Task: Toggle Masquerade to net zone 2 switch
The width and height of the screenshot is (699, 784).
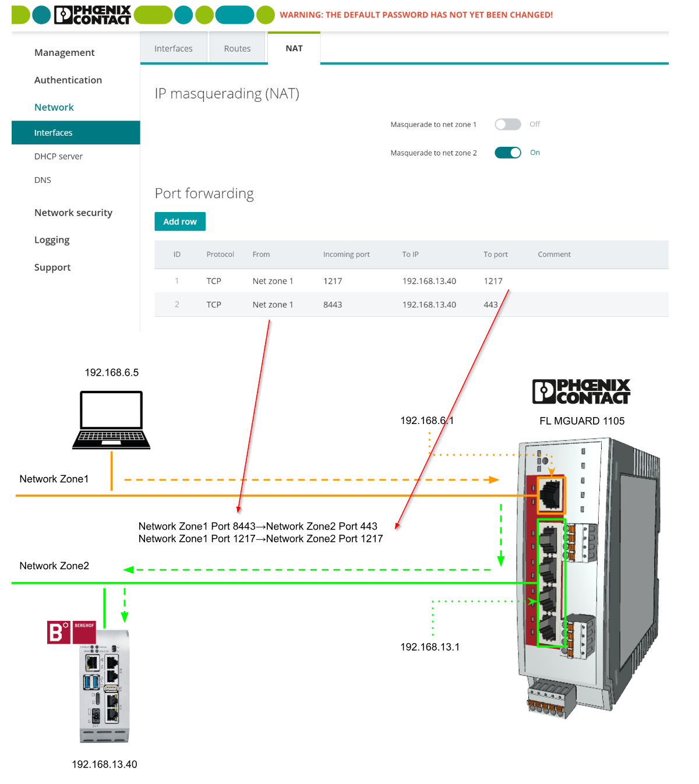Action: click(x=507, y=153)
